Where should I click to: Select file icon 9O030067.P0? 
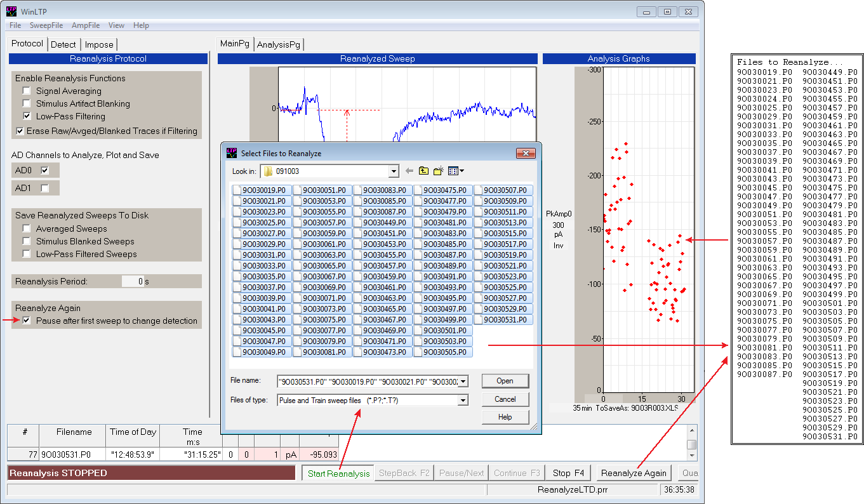[x=298, y=277]
